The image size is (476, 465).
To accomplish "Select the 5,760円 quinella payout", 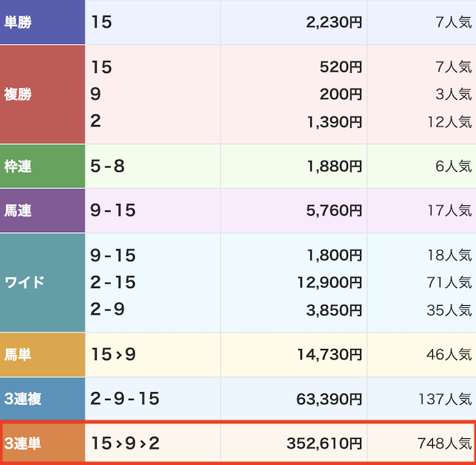I will pos(334,211).
